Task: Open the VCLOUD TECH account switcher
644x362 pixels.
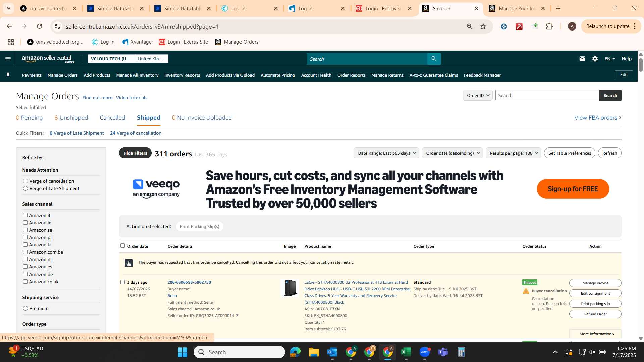Action: coord(128,59)
